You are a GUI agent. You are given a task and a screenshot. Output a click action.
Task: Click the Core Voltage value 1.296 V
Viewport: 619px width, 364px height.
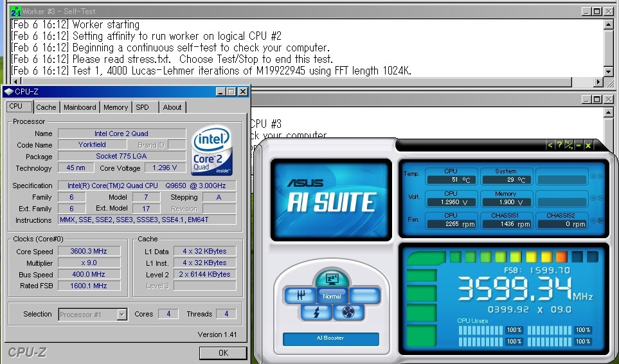[164, 168]
